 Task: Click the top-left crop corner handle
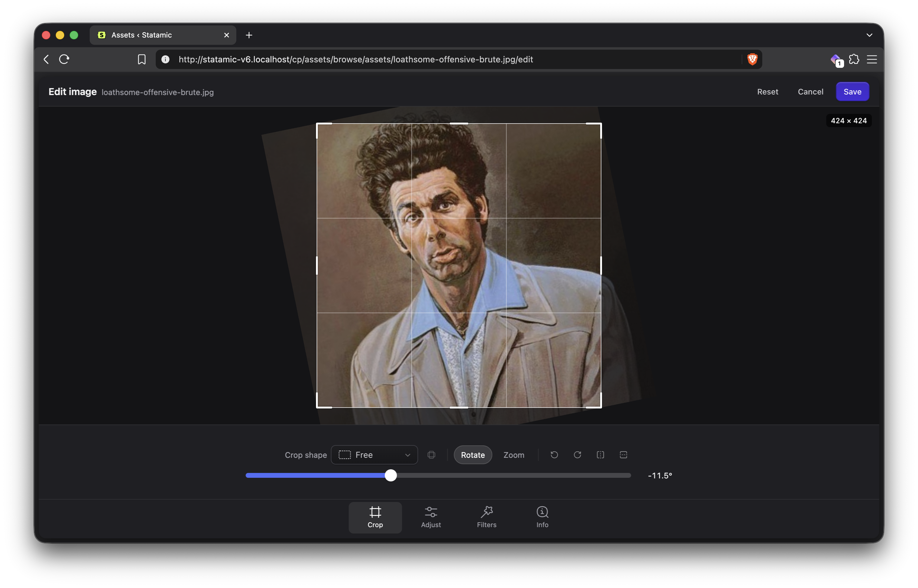coord(318,124)
